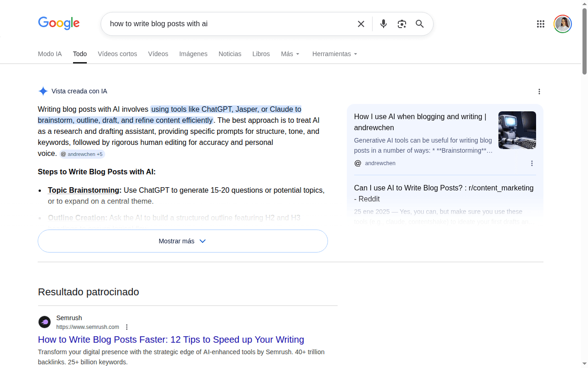Open the Vídeos tab

tap(158, 54)
